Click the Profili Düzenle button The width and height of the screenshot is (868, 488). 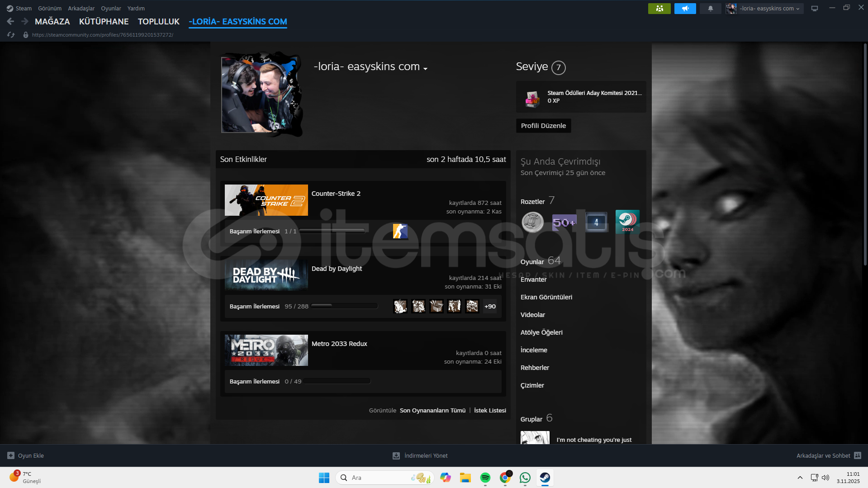pyautogui.click(x=543, y=126)
